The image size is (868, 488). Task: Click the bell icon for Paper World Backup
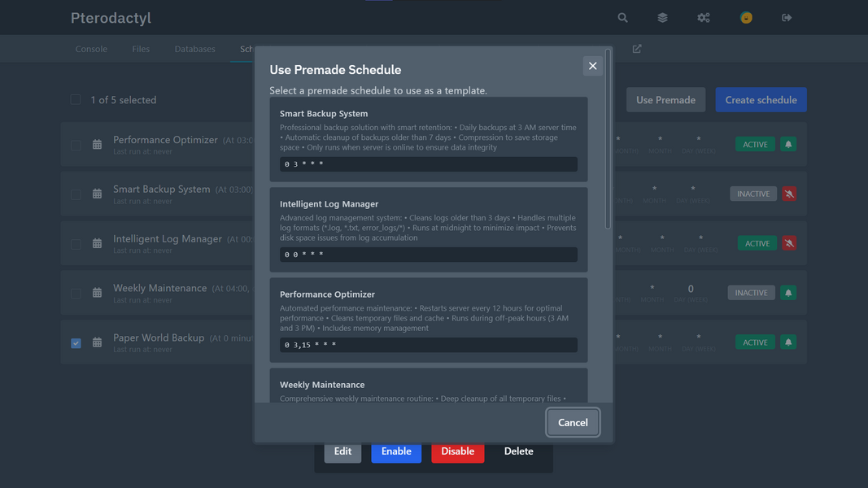click(788, 342)
